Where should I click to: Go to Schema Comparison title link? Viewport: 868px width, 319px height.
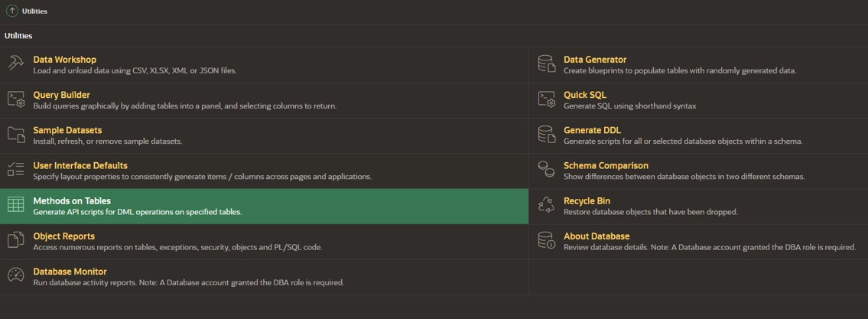click(x=606, y=165)
